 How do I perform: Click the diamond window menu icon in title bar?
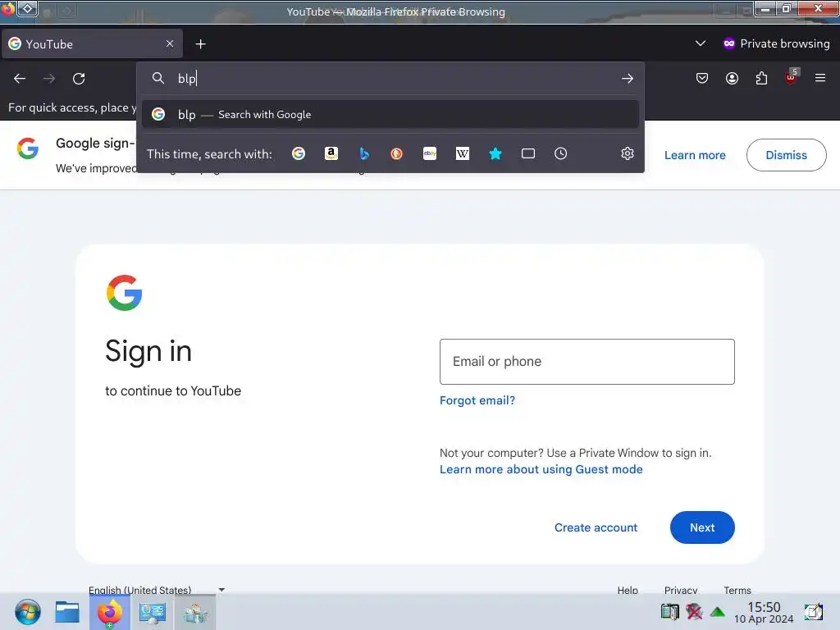27,8
